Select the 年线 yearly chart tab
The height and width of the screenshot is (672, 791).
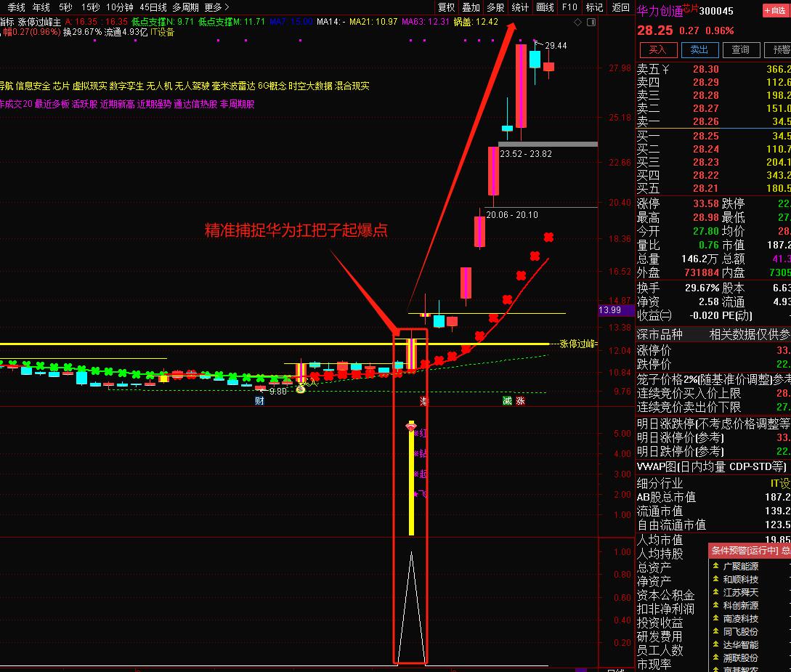point(41,7)
